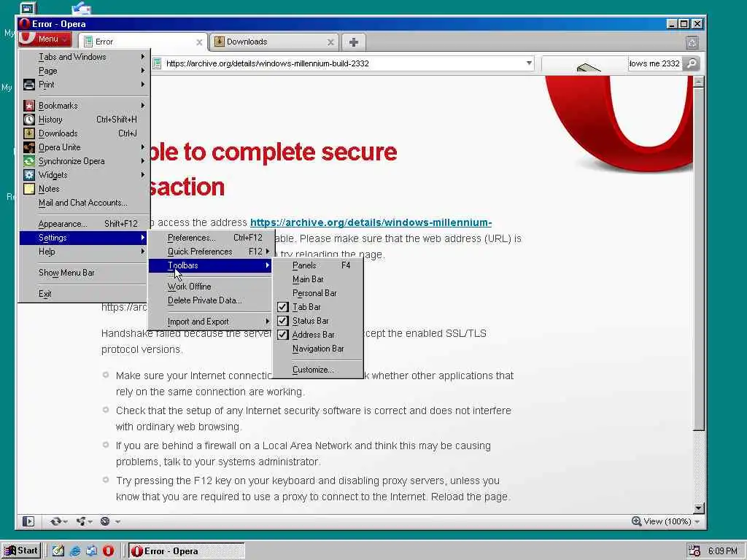Image resolution: width=747 pixels, height=560 pixels.
Task: Click the scroll down arrow of the page scrollbar
Action: (x=698, y=508)
